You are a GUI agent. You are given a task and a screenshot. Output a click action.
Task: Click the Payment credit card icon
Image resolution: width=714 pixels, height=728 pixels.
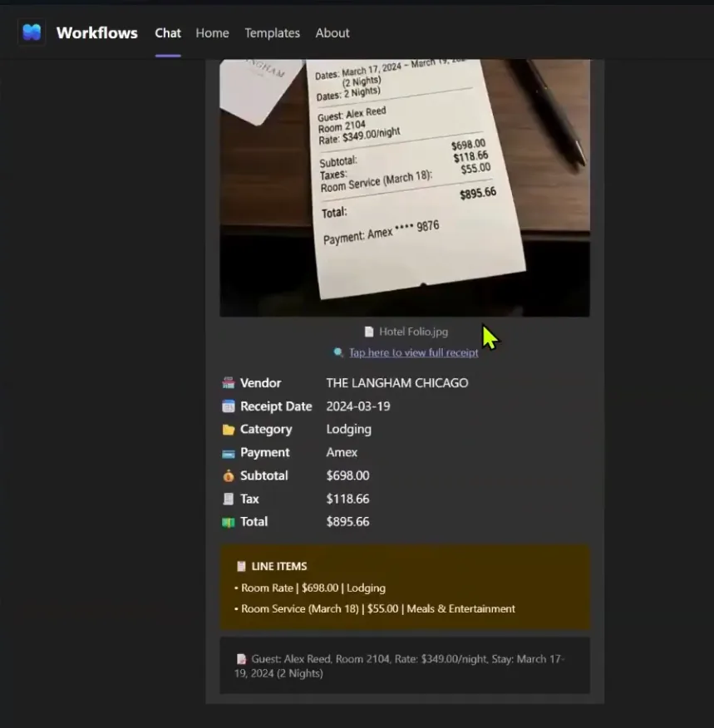pyautogui.click(x=229, y=454)
